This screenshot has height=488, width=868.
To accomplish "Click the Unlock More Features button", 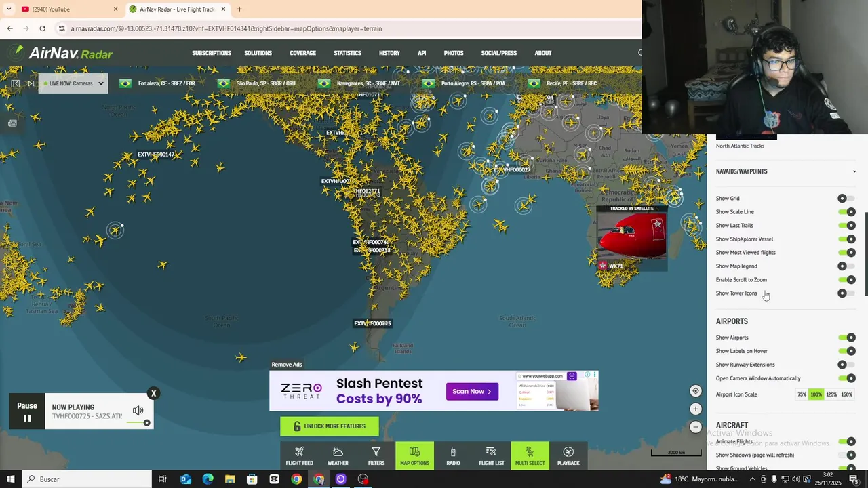I will tap(330, 426).
